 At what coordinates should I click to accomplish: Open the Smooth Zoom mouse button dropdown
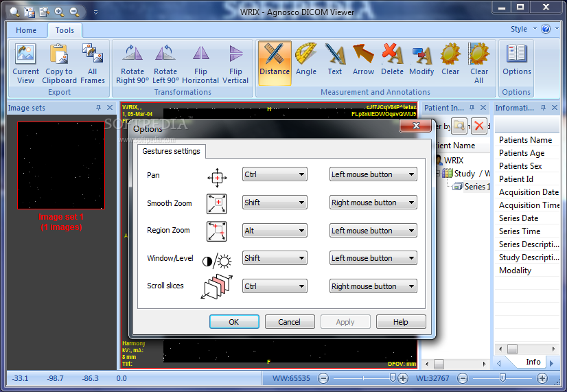coord(373,203)
